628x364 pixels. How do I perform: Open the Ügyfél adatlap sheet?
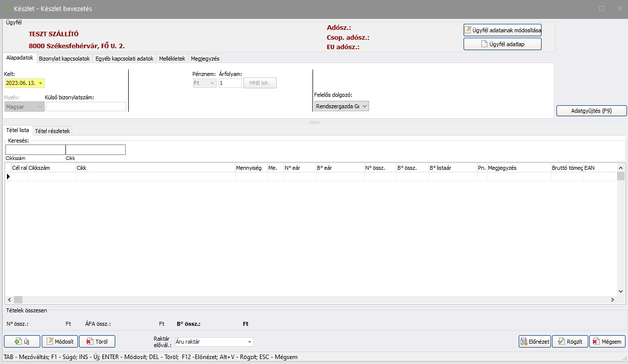(502, 44)
